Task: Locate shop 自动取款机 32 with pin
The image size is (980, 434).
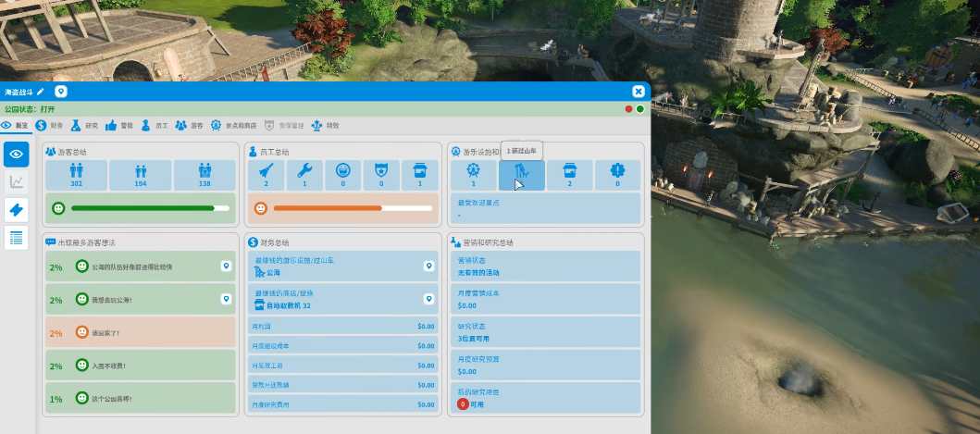Action: click(428, 300)
